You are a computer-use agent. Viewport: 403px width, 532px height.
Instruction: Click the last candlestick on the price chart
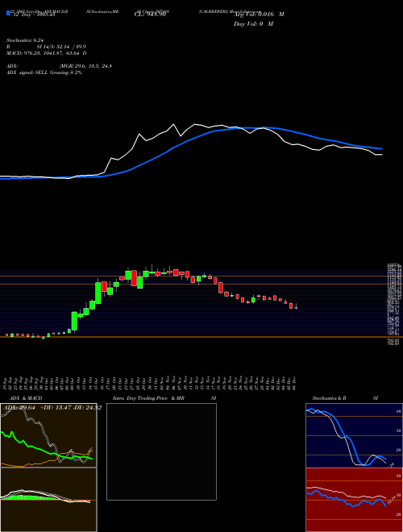coord(296,307)
